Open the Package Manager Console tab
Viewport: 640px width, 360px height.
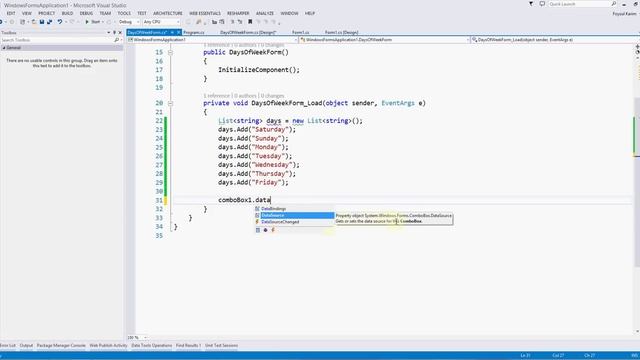coord(61,346)
